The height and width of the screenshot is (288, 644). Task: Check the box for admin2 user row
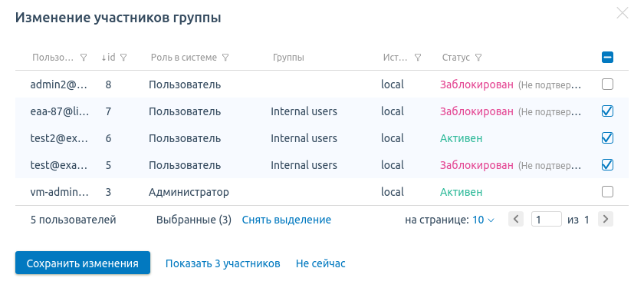[x=607, y=84]
